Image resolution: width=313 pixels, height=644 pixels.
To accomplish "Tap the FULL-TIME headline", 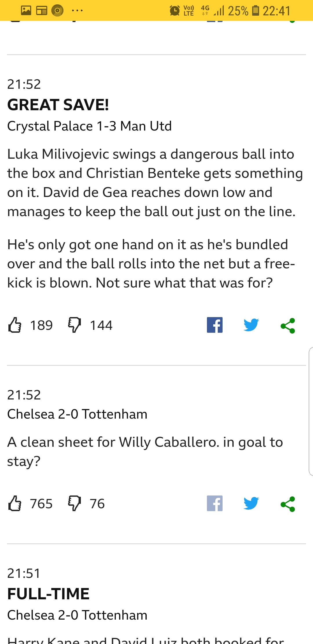I will click(x=48, y=594).
